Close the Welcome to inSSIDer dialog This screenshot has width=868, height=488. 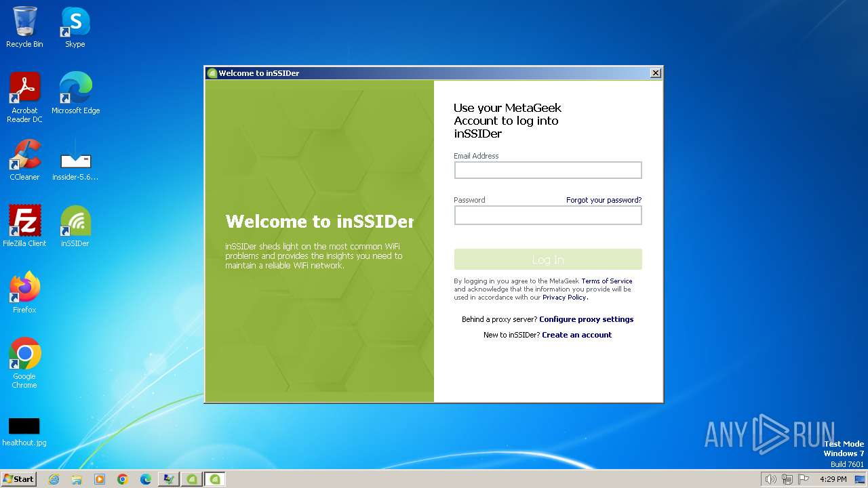[655, 73]
